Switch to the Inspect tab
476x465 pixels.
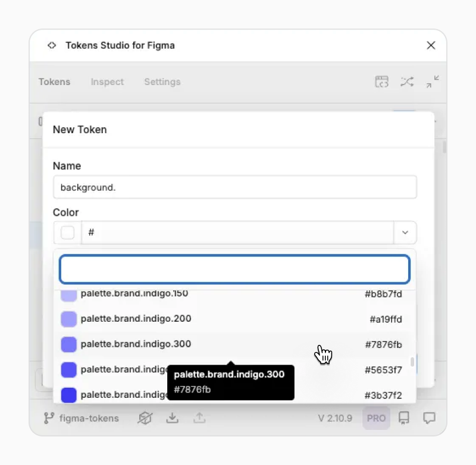tap(107, 81)
